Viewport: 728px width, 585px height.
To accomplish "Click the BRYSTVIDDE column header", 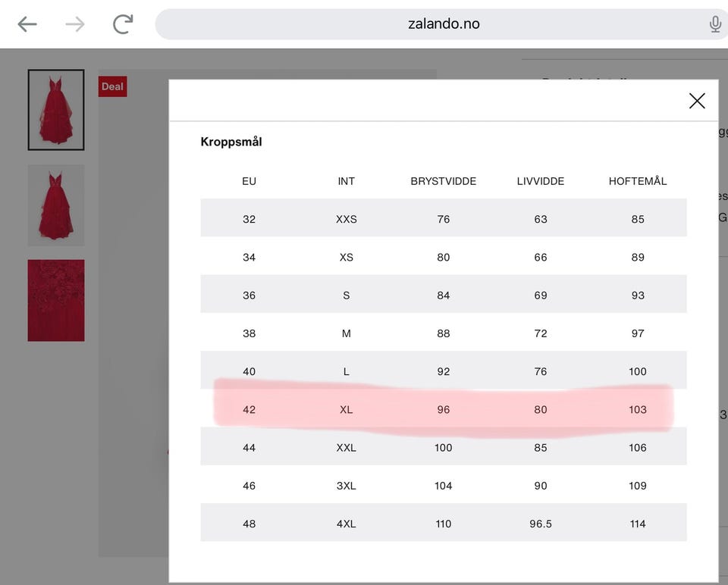I will 444,181.
